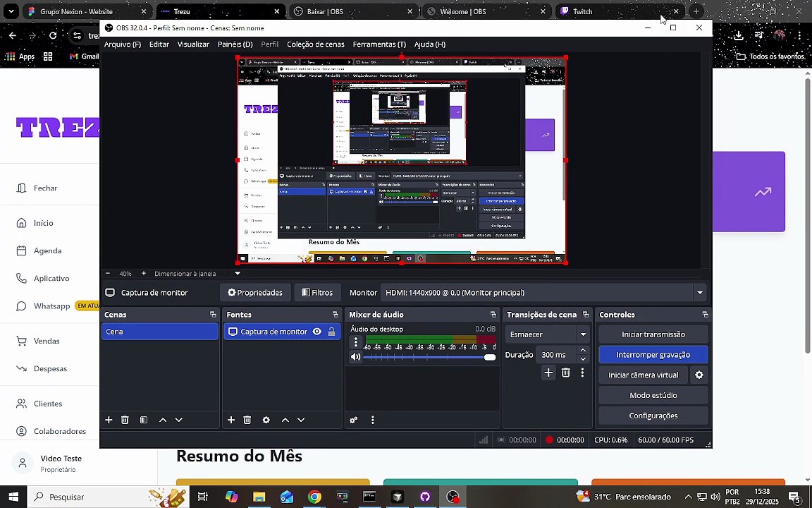Select the Cena scene row
The width and height of the screenshot is (812, 508).
pos(160,332)
